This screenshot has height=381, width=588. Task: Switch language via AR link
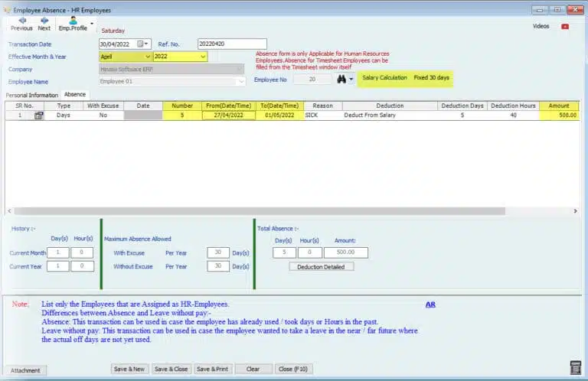pyautogui.click(x=430, y=304)
